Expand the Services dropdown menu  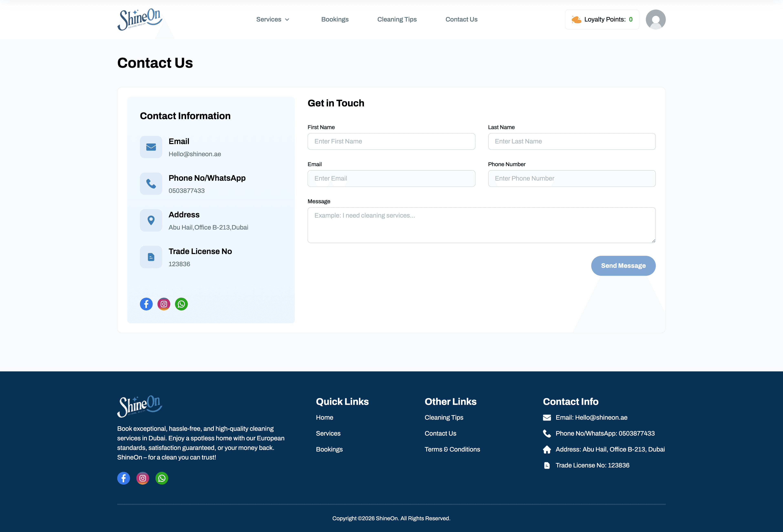(x=273, y=20)
